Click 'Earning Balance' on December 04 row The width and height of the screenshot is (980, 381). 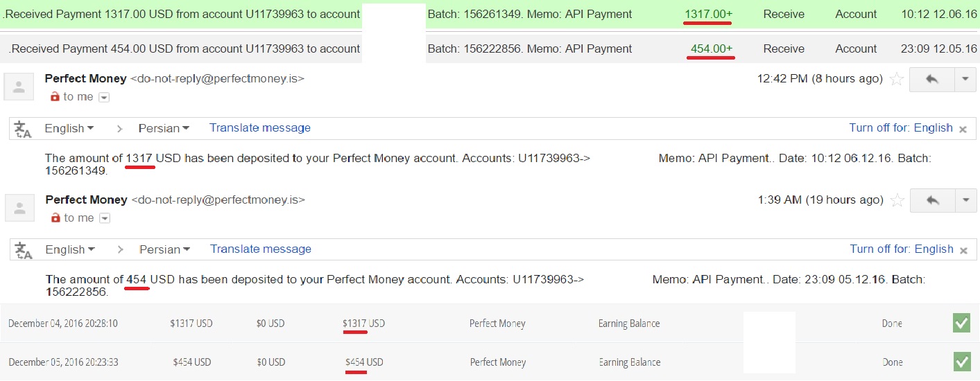629,324
